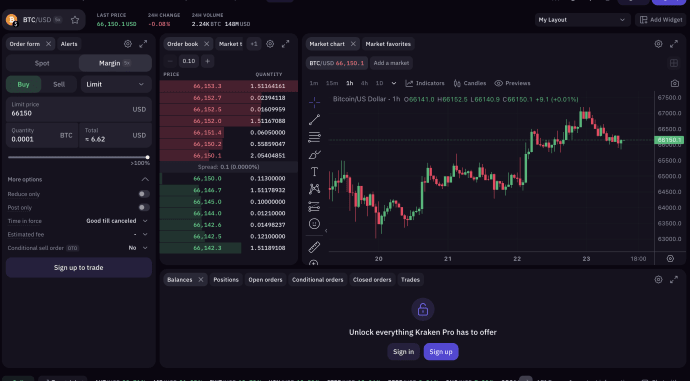
Task: Click Add a market button
Action: (x=391, y=63)
